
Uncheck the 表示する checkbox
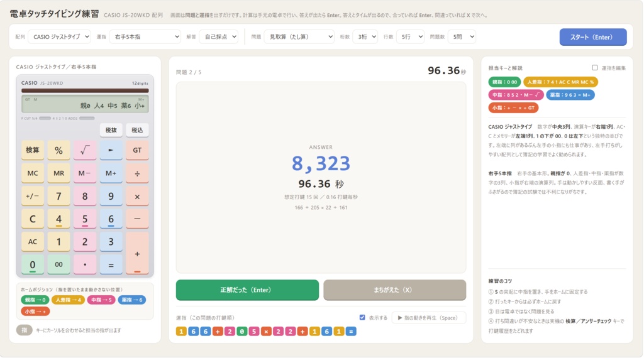point(362,317)
